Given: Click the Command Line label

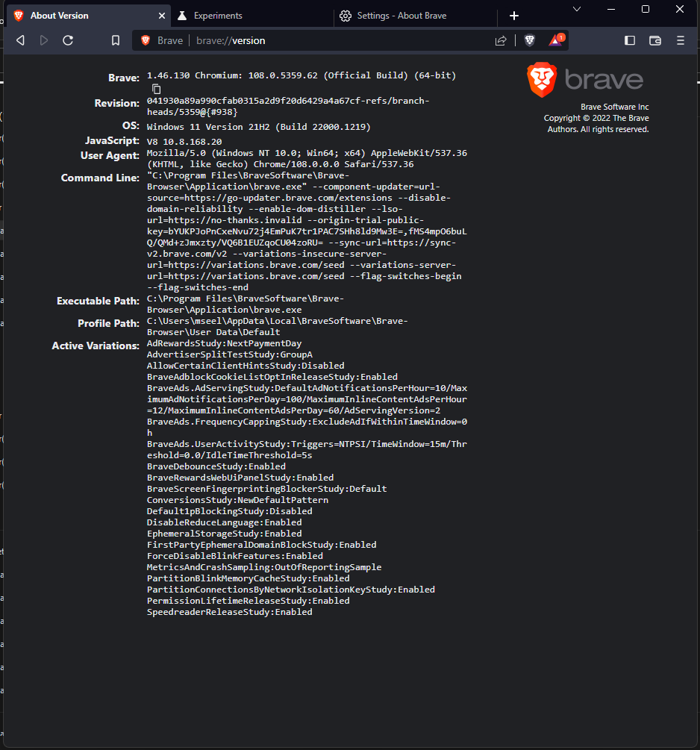Looking at the screenshot, I should click(x=100, y=178).
